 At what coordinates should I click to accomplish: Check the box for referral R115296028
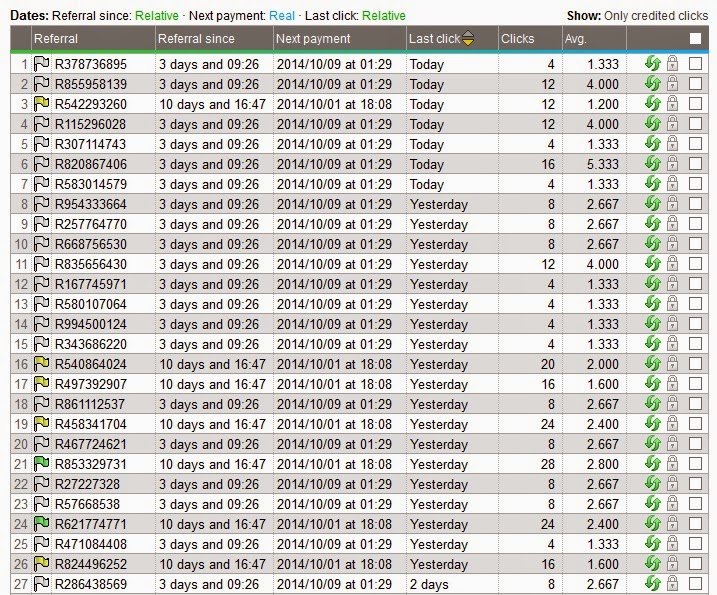695,123
